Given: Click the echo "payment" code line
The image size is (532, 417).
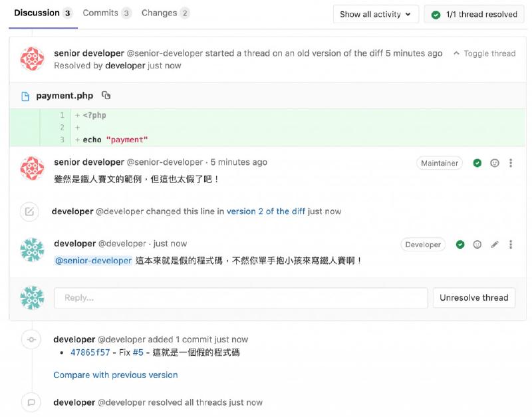Looking at the screenshot, I should [x=115, y=140].
